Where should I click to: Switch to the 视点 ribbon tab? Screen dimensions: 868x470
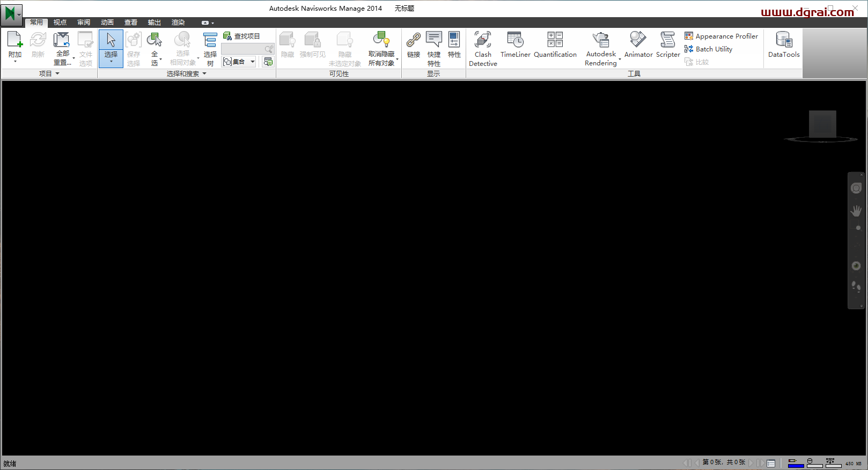[60, 23]
